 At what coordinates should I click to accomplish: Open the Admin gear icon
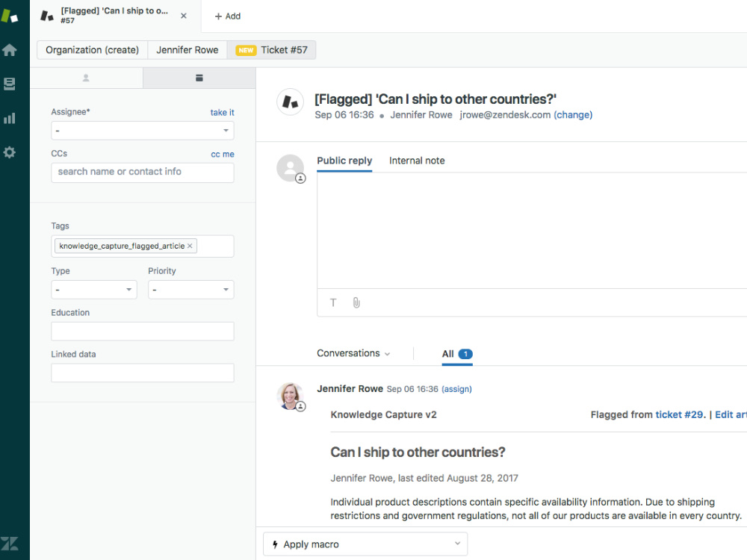[x=10, y=152]
